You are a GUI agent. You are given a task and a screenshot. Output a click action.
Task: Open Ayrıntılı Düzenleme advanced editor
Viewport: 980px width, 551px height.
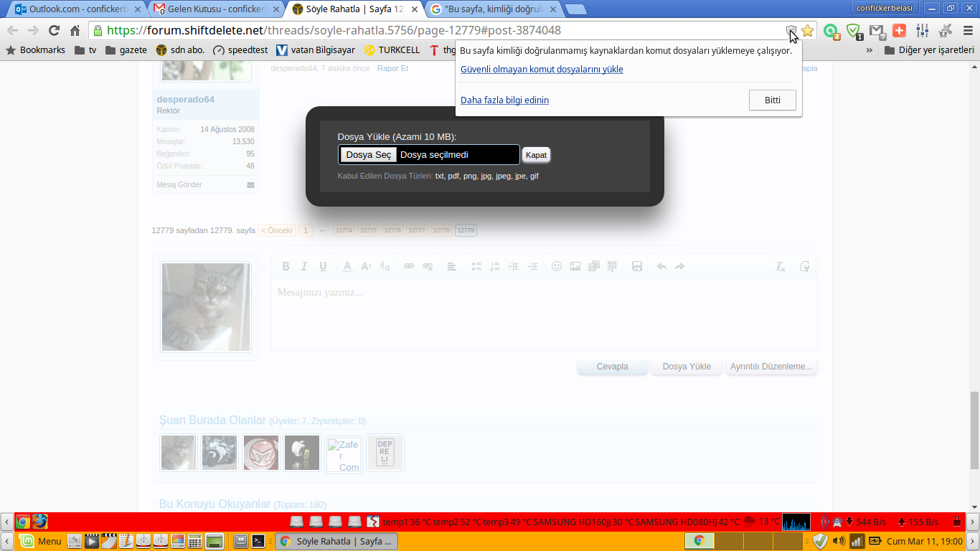[x=771, y=367]
